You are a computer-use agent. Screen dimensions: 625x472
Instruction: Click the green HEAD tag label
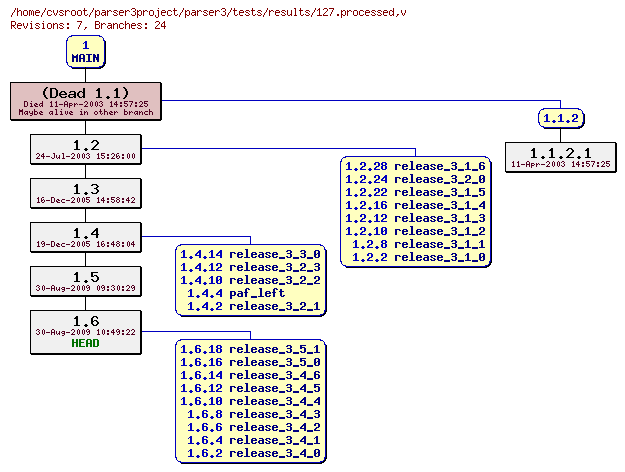[85, 343]
